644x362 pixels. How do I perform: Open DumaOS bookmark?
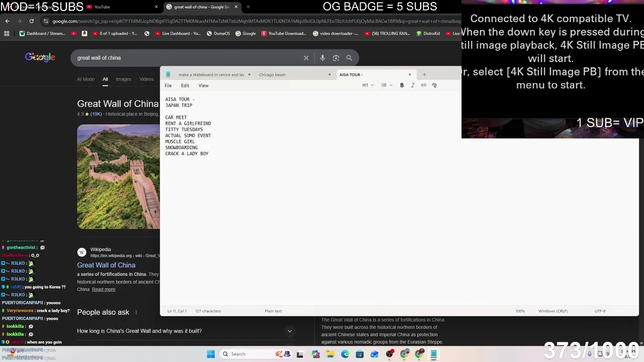pos(217,34)
